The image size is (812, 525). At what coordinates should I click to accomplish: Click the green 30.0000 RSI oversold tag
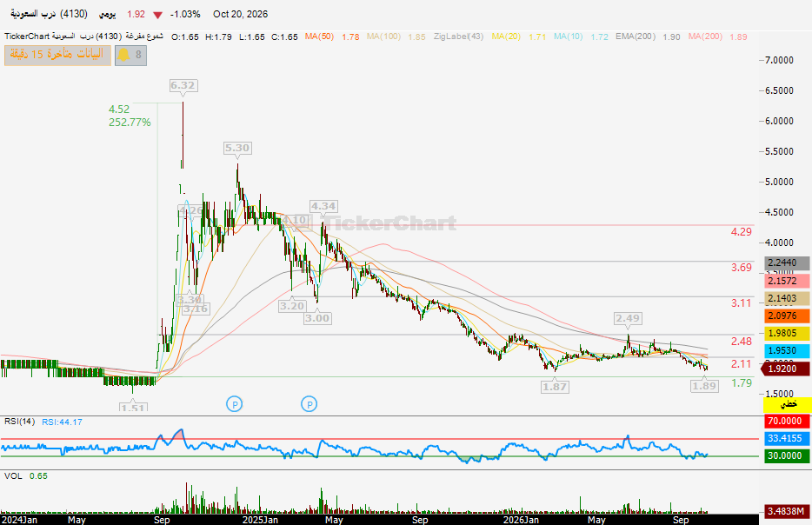pyautogui.click(x=787, y=456)
